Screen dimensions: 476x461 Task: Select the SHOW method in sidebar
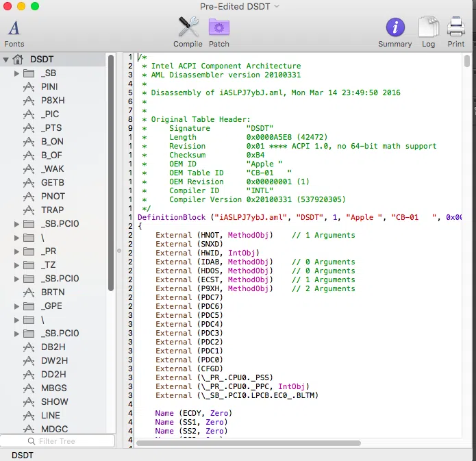click(54, 402)
